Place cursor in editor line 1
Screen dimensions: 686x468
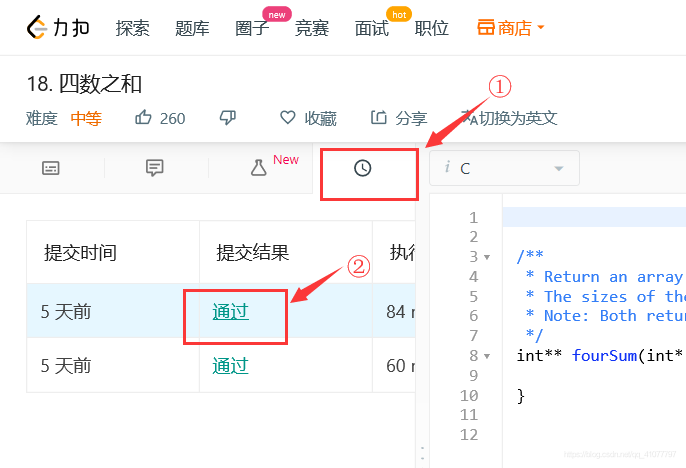[594, 217]
